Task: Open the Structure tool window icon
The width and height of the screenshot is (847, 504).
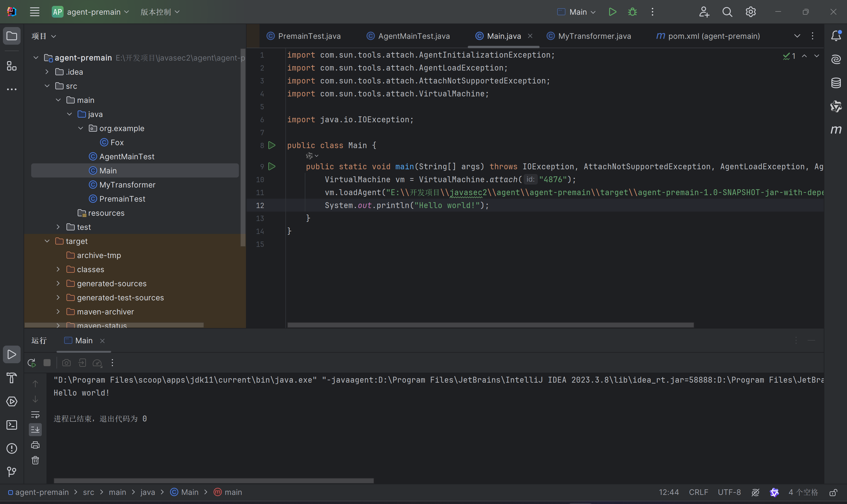Action: pos(11,66)
